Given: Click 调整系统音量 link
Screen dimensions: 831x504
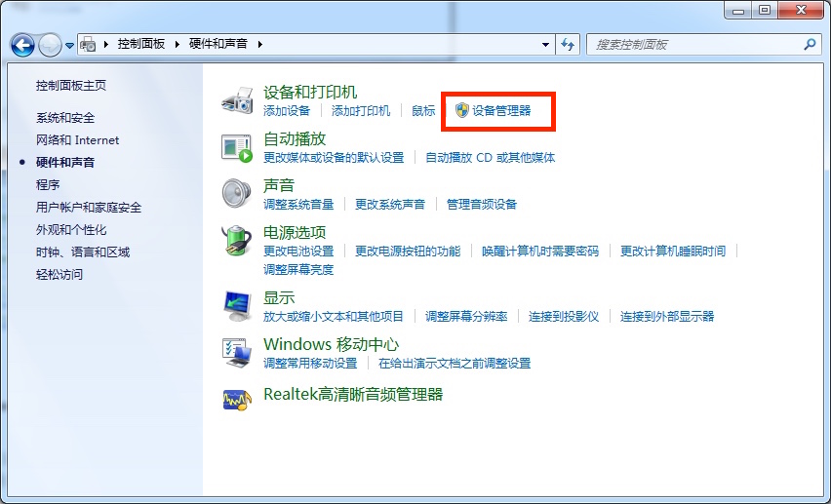Looking at the screenshot, I should (x=298, y=204).
